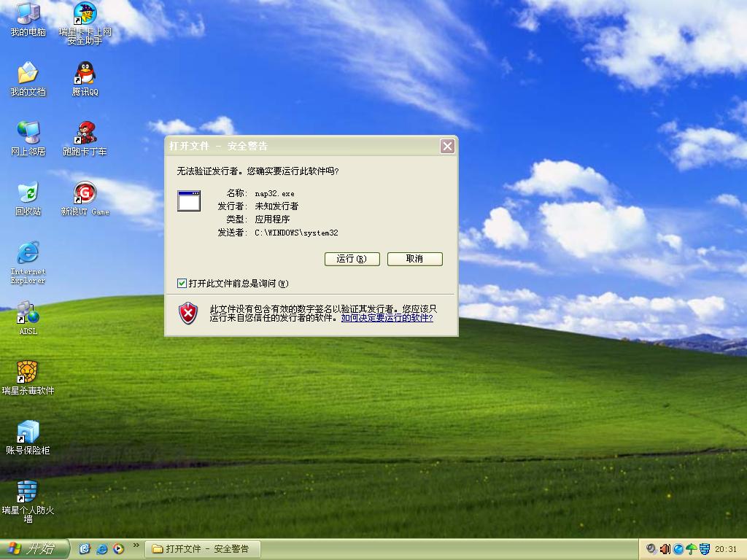
Task: Uncheck 打开此文件前总是询问 checkbox
Action: pyautogui.click(x=182, y=284)
